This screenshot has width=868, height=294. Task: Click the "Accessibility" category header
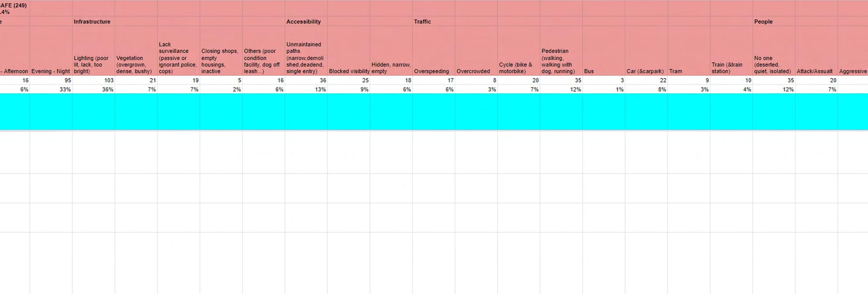tap(306, 21)
